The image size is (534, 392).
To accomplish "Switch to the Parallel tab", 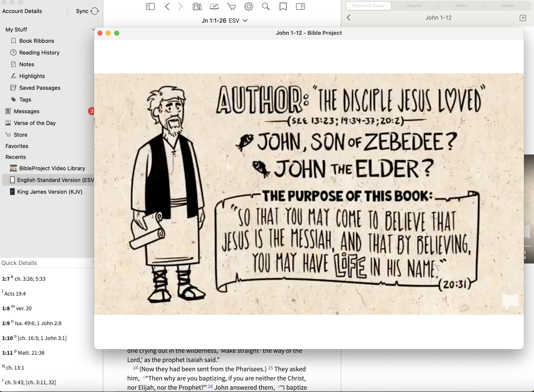I will [x=414, y=6].
